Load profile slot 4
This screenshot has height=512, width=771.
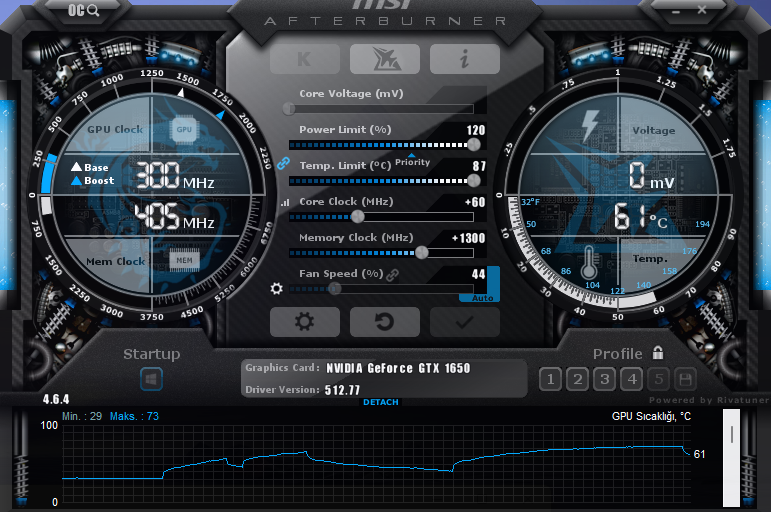click(632, 379)
